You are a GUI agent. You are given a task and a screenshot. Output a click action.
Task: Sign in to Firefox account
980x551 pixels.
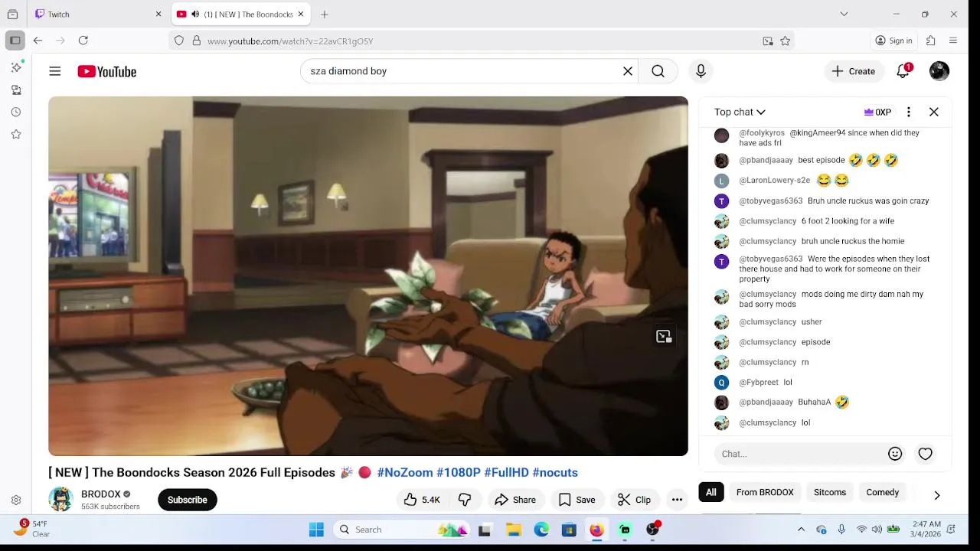coord(893,41)
